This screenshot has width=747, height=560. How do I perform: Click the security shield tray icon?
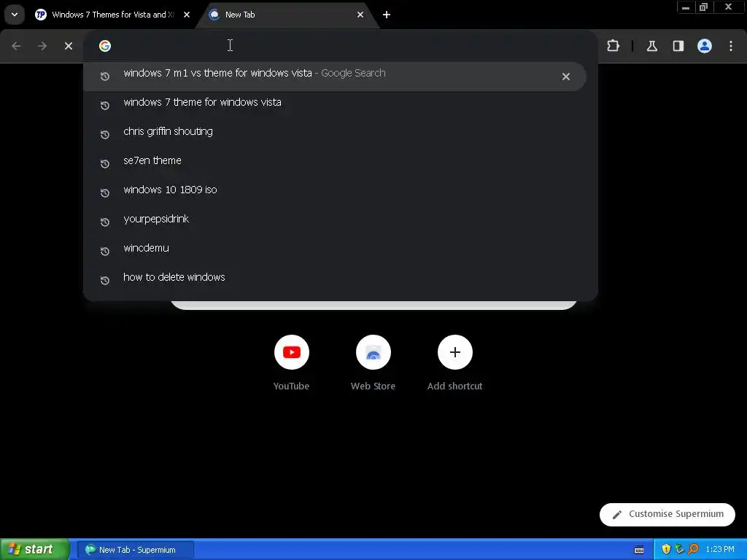(x=666, y=550)
